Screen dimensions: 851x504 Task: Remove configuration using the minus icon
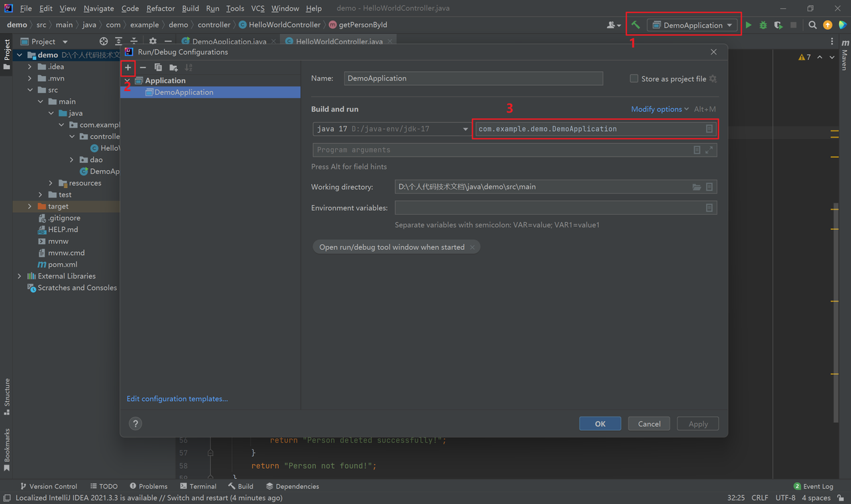pos(143,68)
